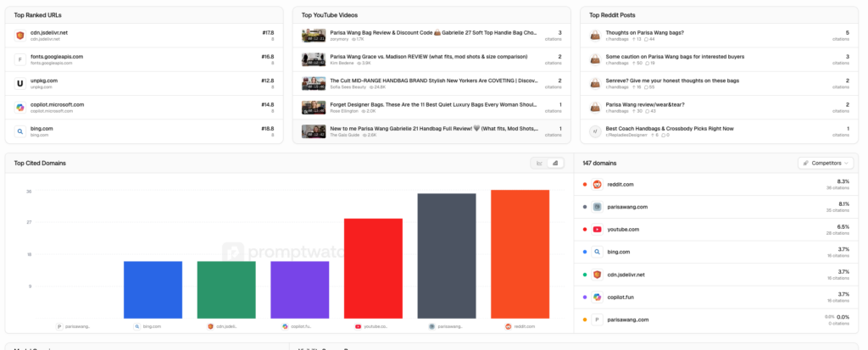Open 'Parisa Wang Grace vs. Madison REVIEW' video title
The height and width of the screenshot is (350, 868).
[428, 57]
